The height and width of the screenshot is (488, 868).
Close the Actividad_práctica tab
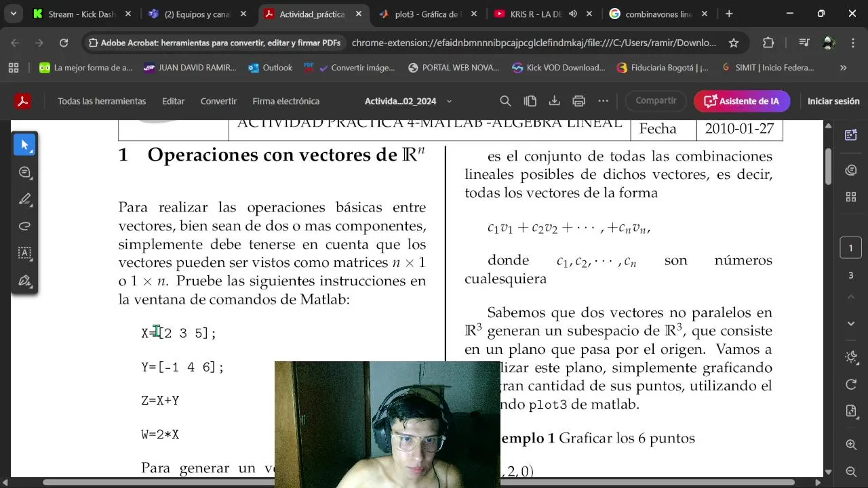pos(359,14)
